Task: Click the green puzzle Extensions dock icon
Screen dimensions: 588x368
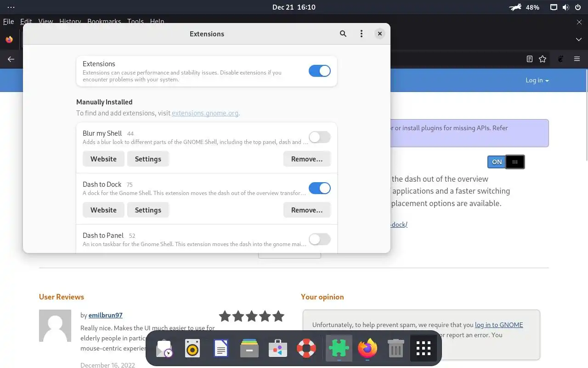Action: tap(339, 349)
